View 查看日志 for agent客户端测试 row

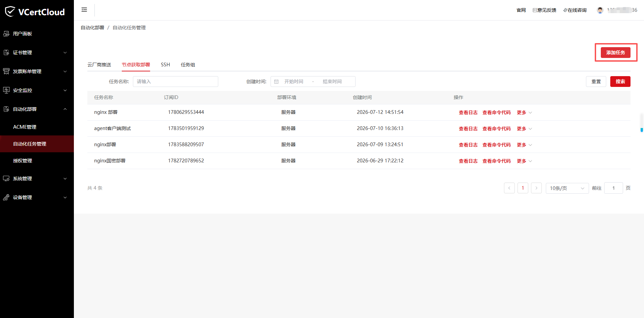coord(468,129)
